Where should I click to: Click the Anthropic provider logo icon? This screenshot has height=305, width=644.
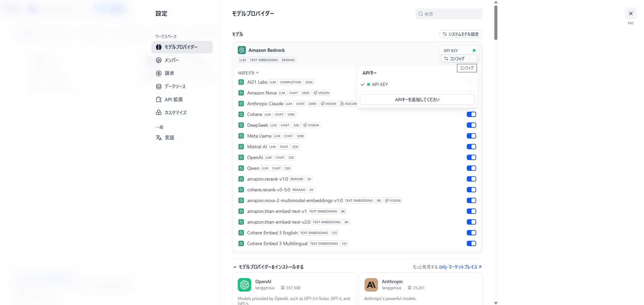click(371, 285)
